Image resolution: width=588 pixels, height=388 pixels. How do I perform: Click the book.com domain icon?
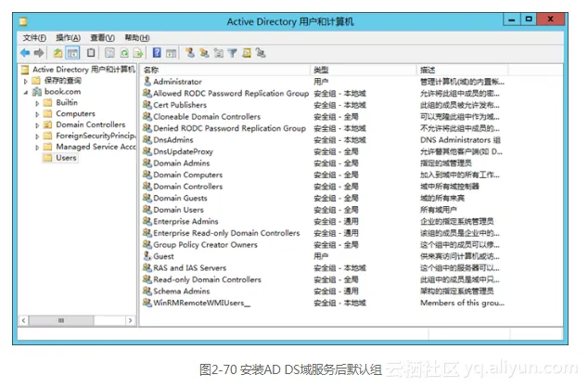point(37,92)
